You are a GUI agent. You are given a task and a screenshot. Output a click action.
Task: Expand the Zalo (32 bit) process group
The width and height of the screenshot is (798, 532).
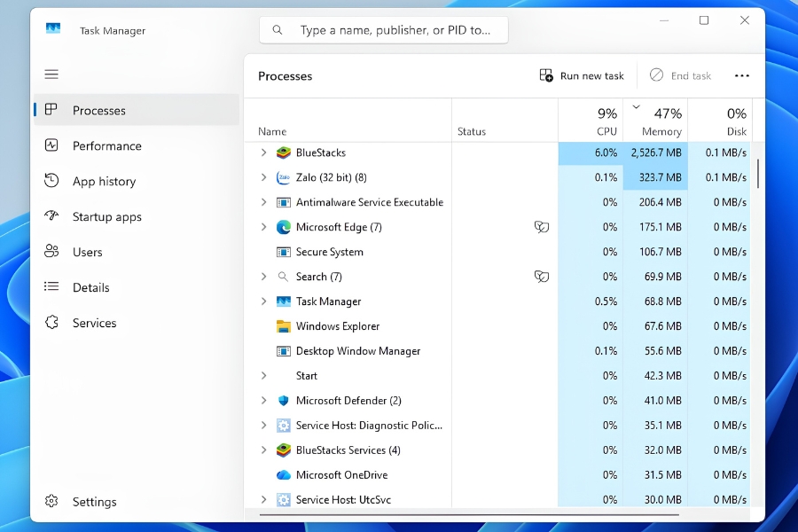coord(263,177)
